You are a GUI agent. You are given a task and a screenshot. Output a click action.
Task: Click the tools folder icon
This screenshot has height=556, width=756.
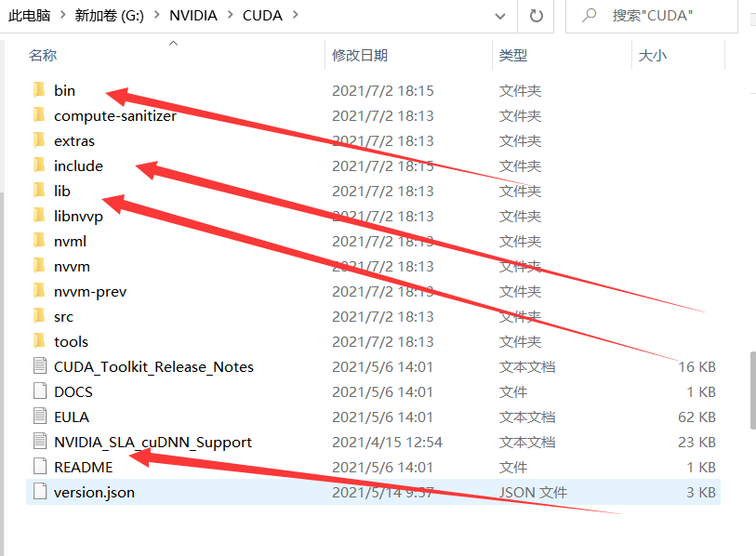pyautogui.click(x=40, y=340)
